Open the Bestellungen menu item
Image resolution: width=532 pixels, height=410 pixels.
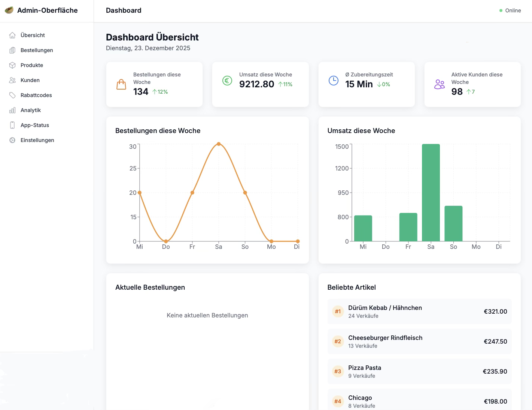point(37,50)
